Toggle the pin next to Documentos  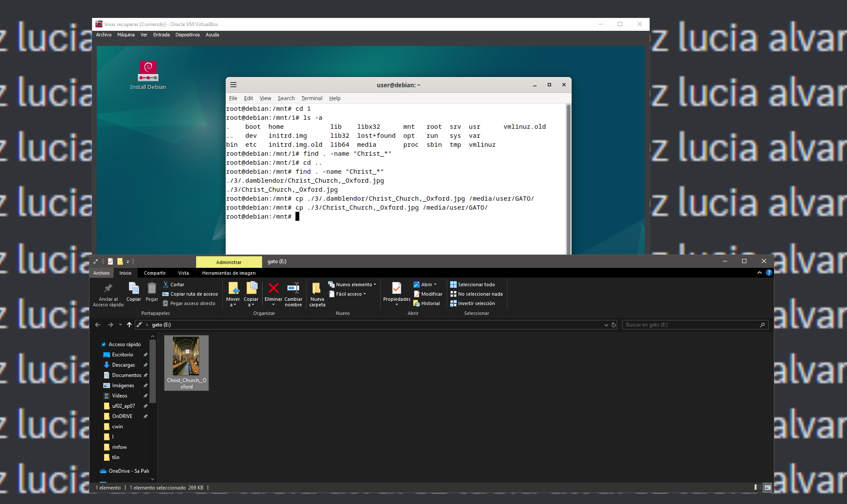tap(145, 375)
